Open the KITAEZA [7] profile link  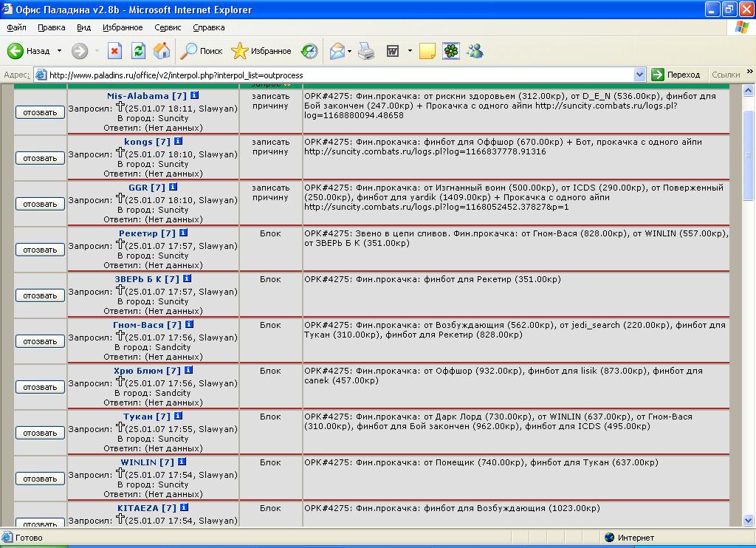[x=147, y=508]
